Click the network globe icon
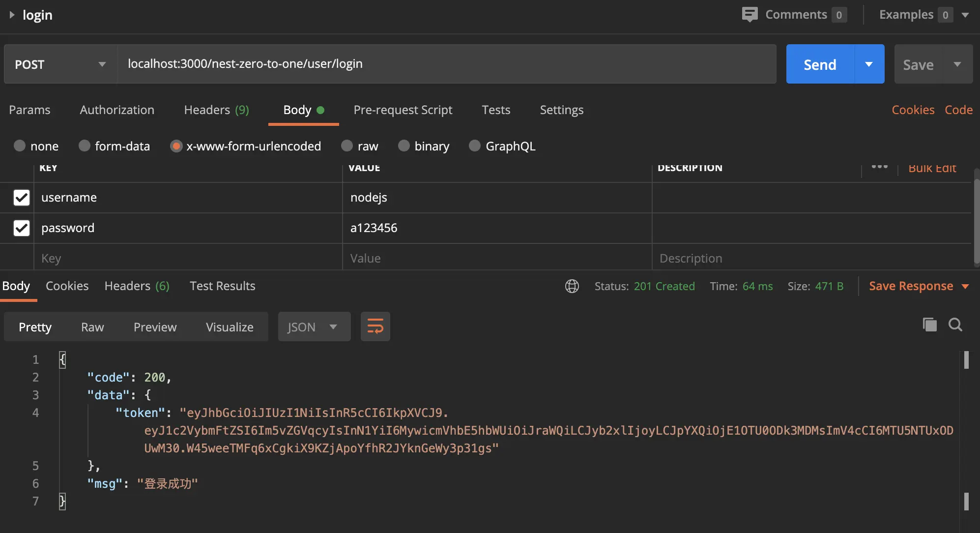 572,286
